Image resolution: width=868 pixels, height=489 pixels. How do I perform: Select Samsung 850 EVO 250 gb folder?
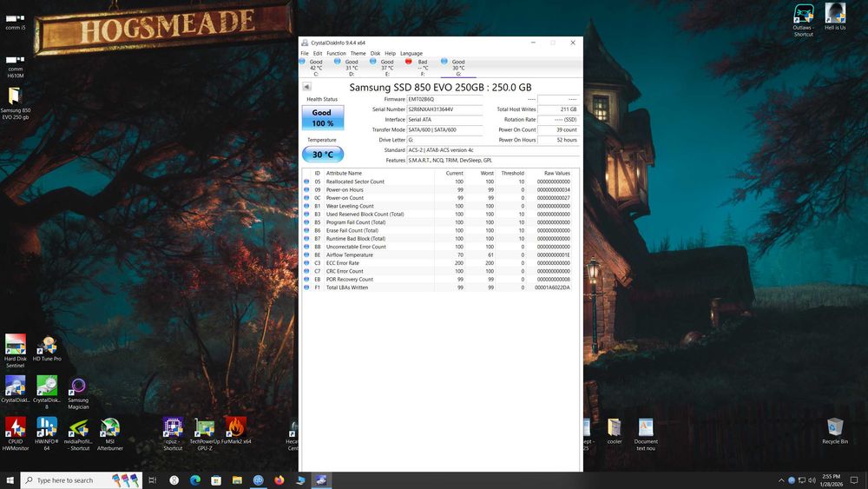tap(15, 103)
